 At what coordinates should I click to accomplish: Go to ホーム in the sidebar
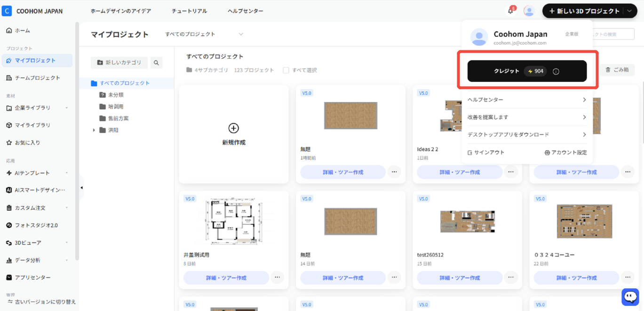pyautogui.click(x=37, y=31)
